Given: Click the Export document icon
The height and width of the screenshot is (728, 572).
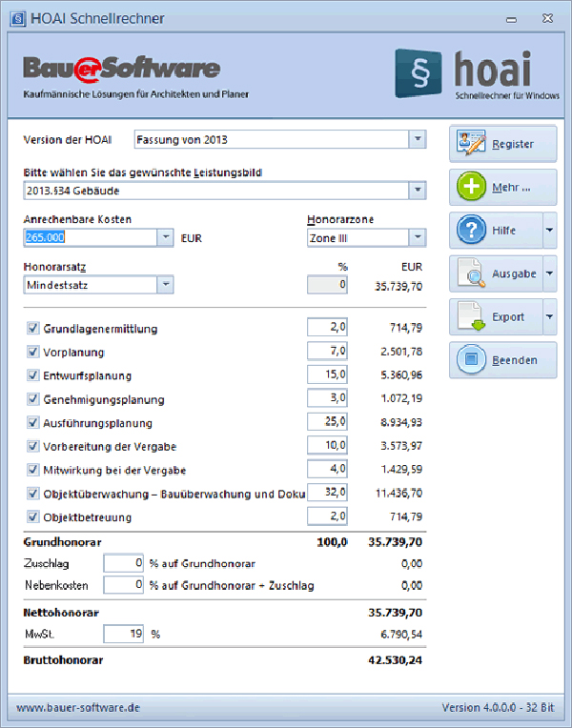Looking at the screenshot, I should (x=471, y=316).
